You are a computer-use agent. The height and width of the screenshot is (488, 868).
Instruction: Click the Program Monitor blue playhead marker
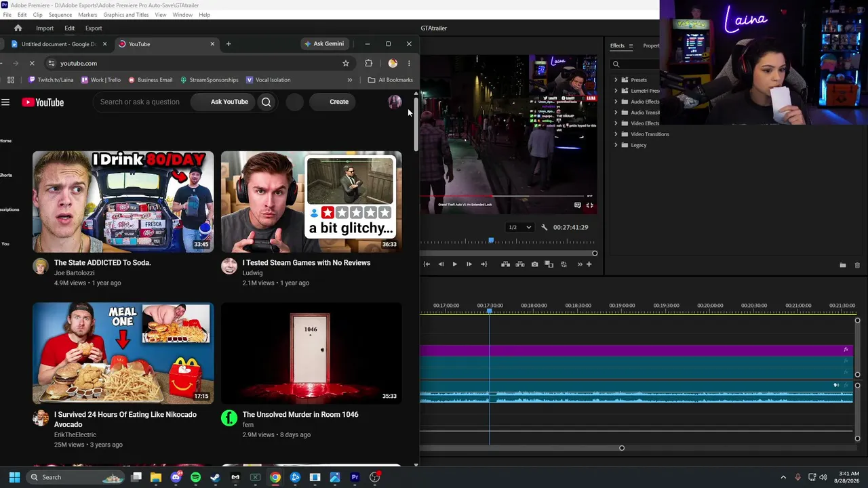[491, 241]
